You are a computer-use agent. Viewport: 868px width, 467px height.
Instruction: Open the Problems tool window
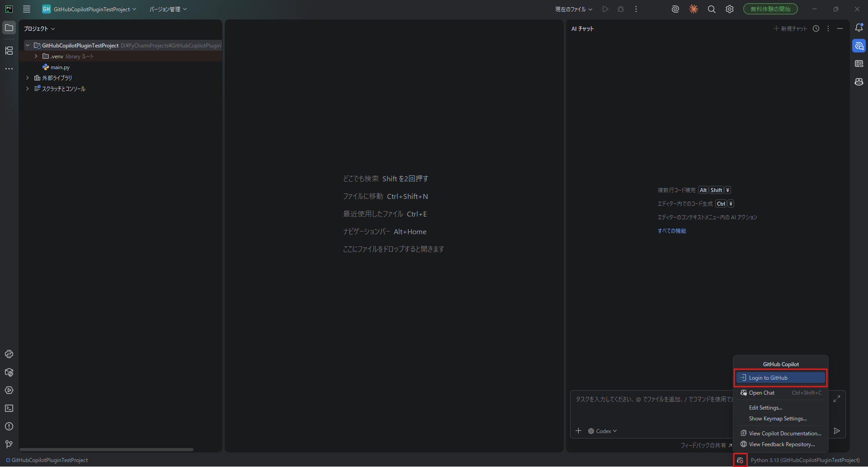tap(9, 426)
